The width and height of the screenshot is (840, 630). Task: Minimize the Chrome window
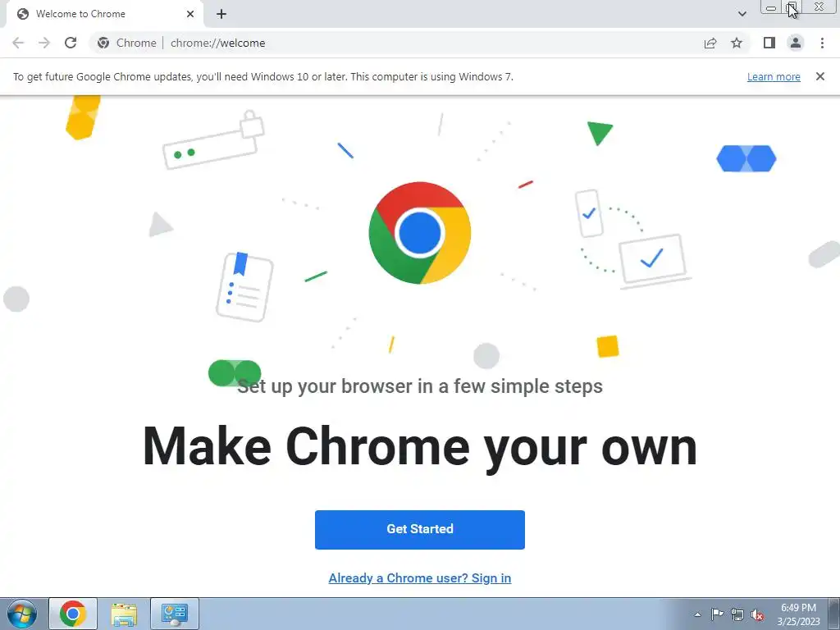click(771, 7)
